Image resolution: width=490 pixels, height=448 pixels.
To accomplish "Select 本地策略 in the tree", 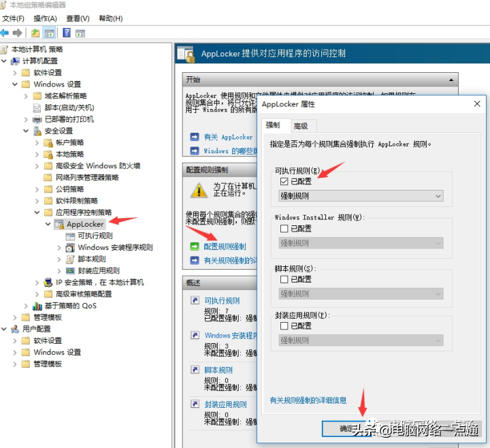I will pos(69,155).
